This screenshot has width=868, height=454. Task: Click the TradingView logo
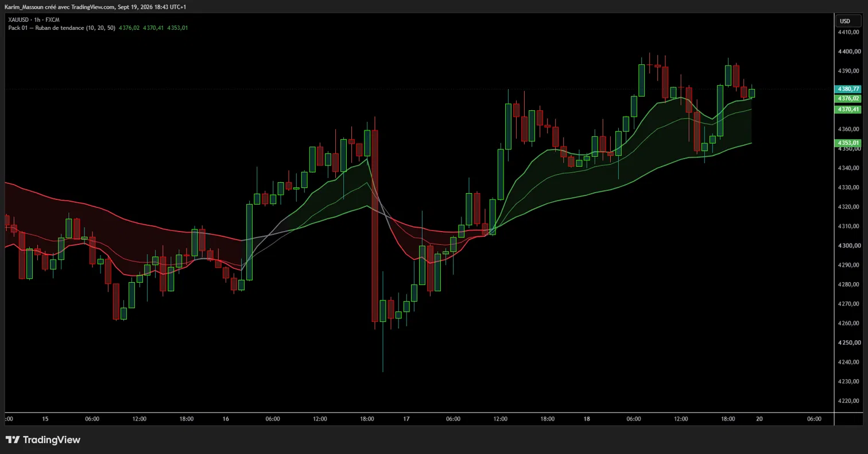tap(43, 440)
